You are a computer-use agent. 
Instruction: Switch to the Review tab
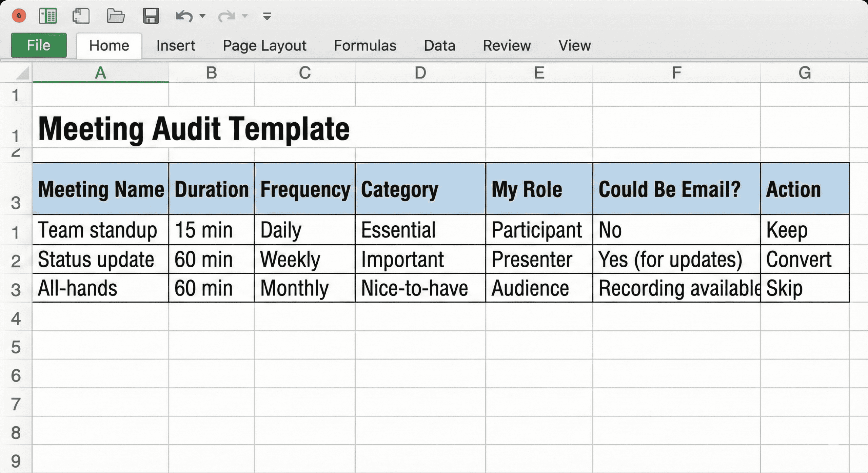[x=507, y=45]
